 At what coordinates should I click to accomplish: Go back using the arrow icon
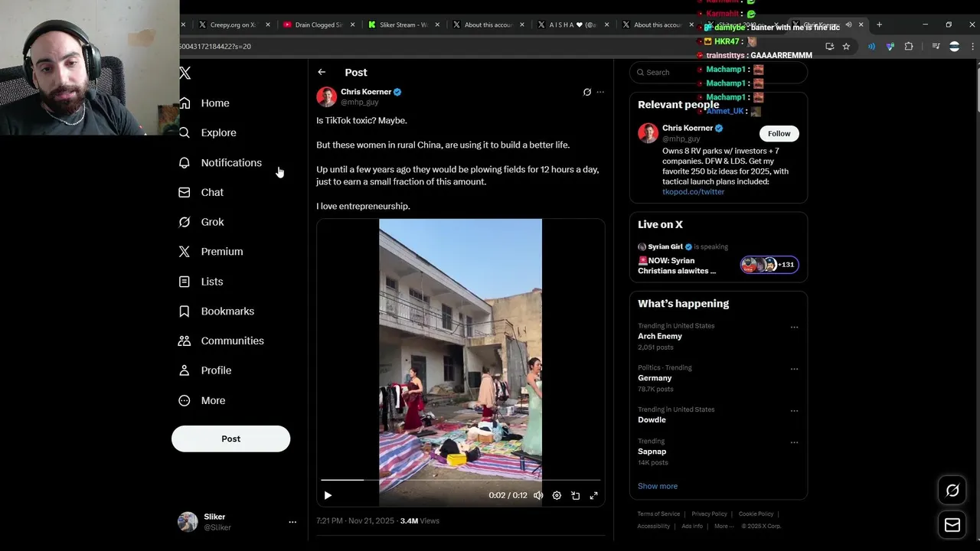coord(322,72)
